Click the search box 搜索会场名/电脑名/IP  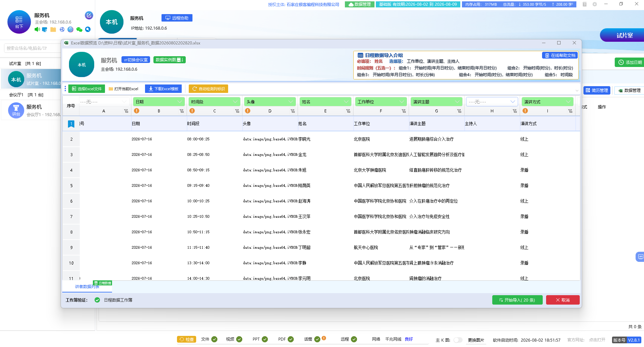[x=32, y=48]
